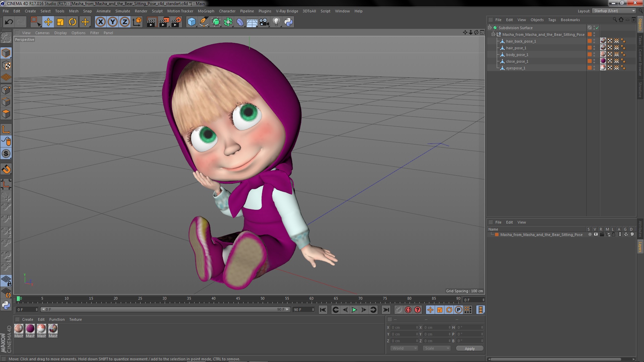Toggle coordinate system icon
Screen dimensions: 644x362
coord(137,22)
